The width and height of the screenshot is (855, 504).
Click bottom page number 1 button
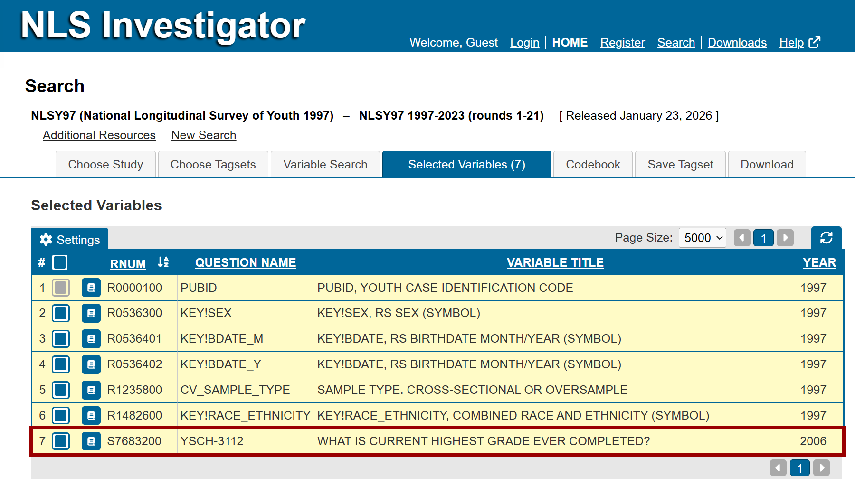[800, 468]
